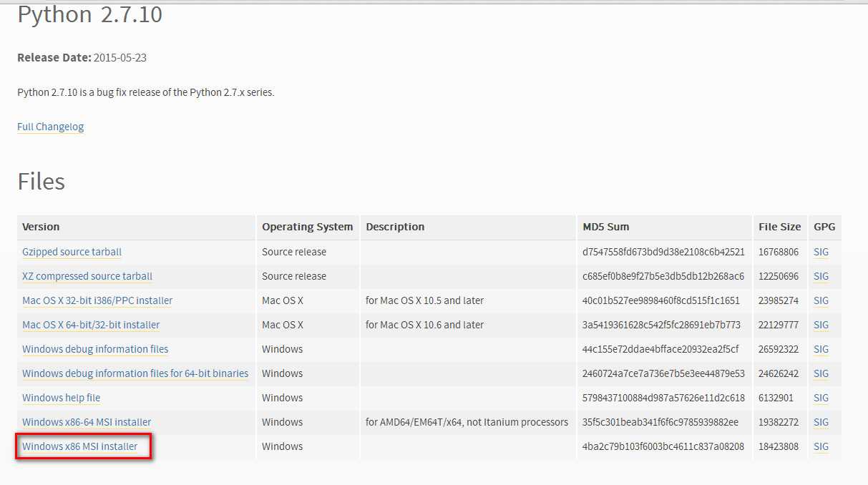Viewport: 868px width, 485px height.
Task: Click SIG for Mac OS X 64-bit/32-bit installer
Action: [821, 325]
